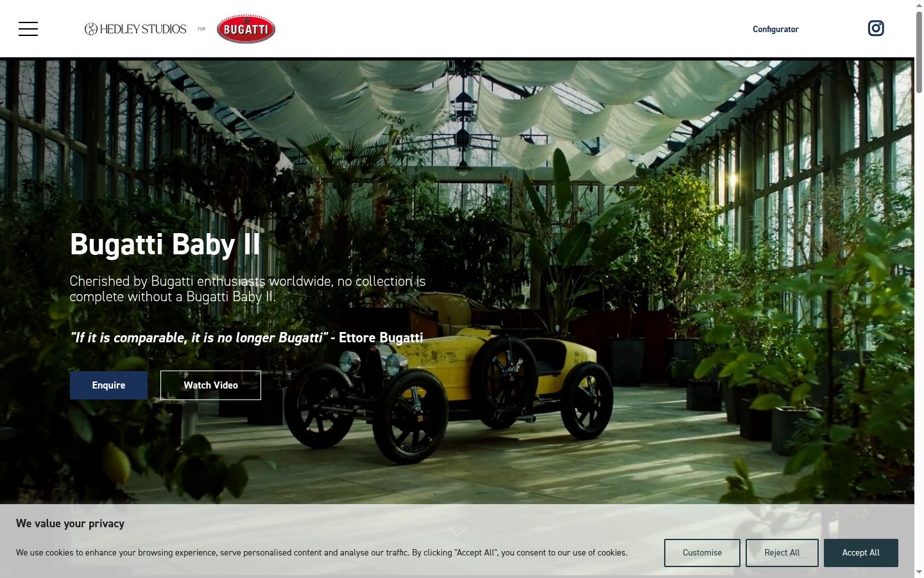Viewport: 924px width, 578px height.
Task: Click the scrollbar up arrow
Action: click(919, 5)
